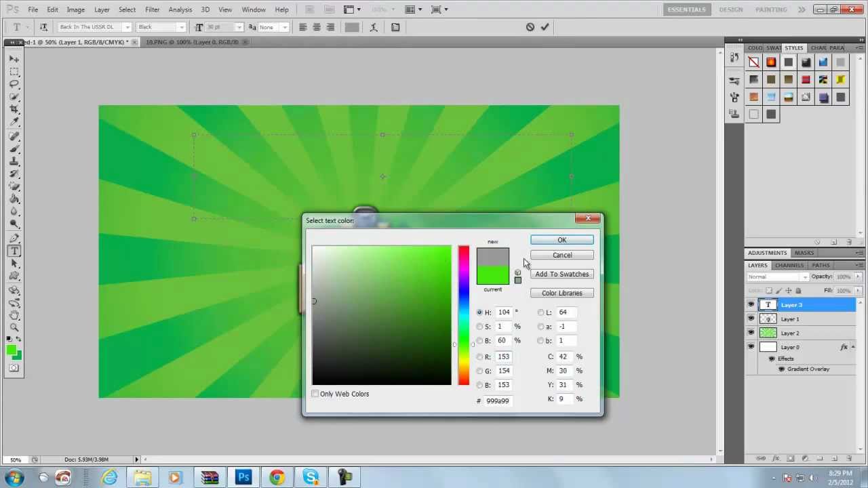The image size is (868, 488).
Task: Select the Rectangular Marquee tool
Action: (14, 72)
